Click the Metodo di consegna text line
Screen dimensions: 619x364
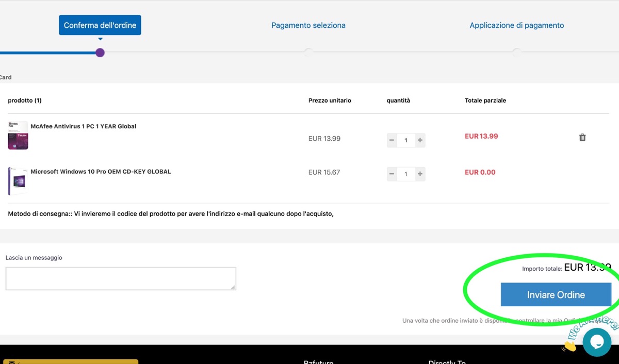(x=171, y=213)
